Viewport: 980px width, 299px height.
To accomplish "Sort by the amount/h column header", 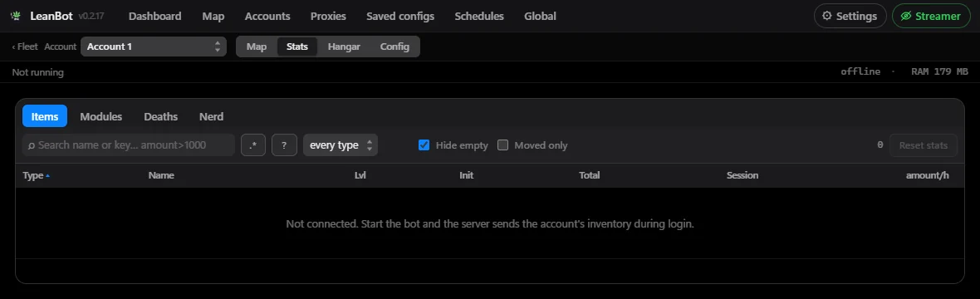I will pos(928,176).
